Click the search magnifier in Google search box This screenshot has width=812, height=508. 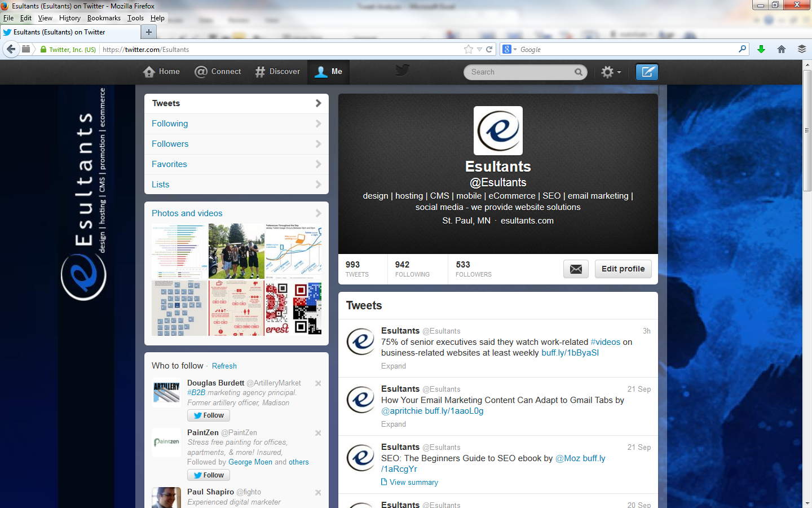(743, 49)
